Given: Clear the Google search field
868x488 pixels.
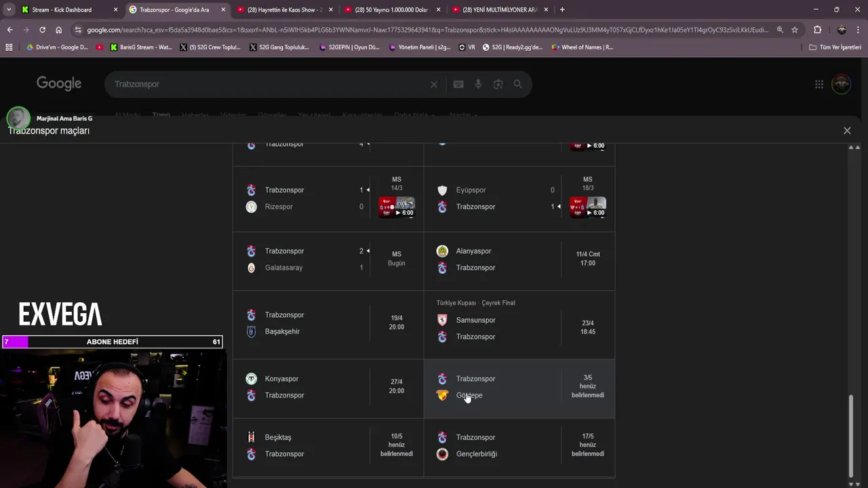Looking at the screenshot, I should 434,84.
